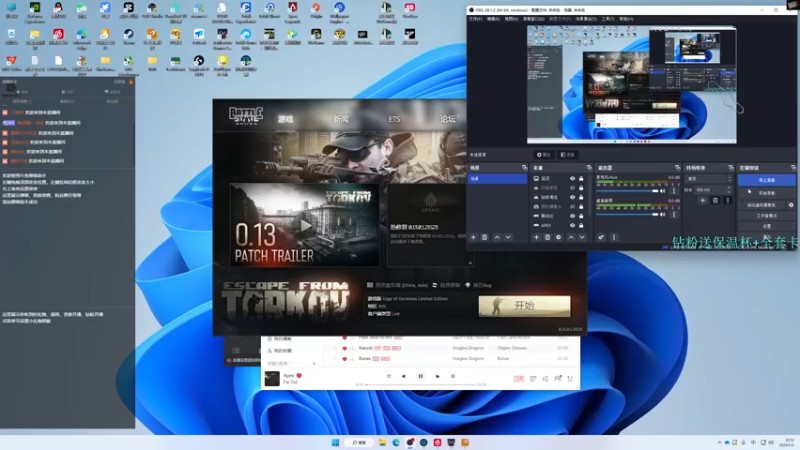Screen dimensions: 800x450
Task: Open the sound effects icon in music player
Action: coord(533,379)
